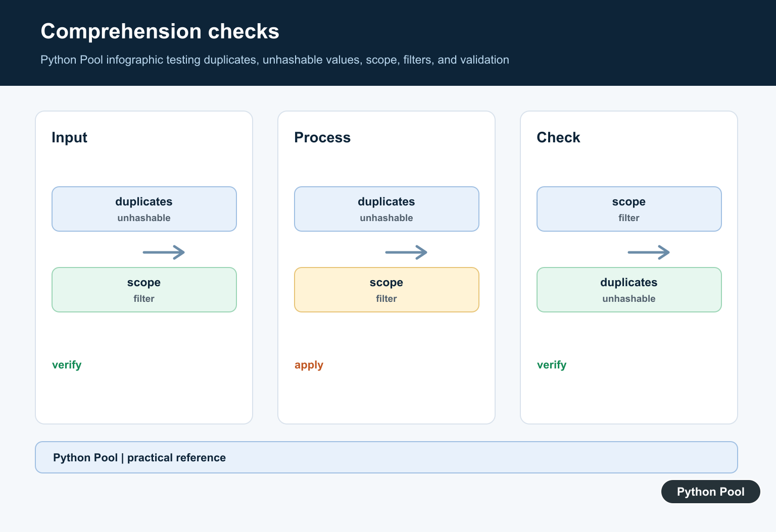
Task: Click the verify label in Check card
Action: (x=552, y=365)
